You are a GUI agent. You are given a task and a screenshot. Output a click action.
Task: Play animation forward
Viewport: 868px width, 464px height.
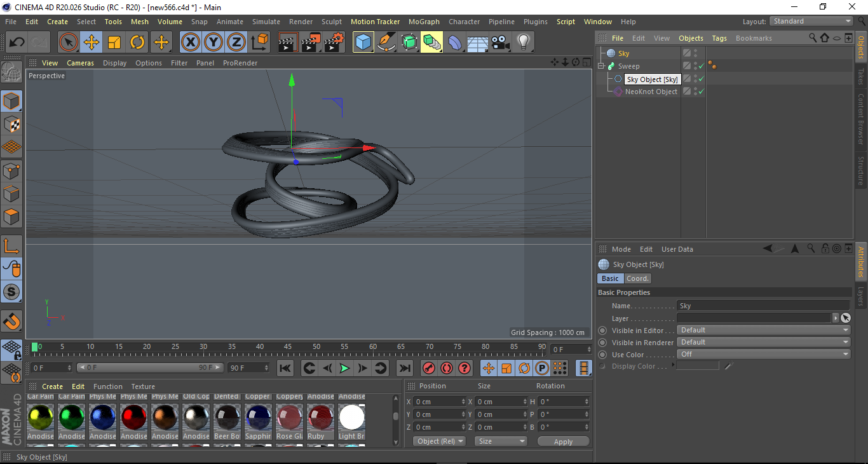click(x=344, y=367)
